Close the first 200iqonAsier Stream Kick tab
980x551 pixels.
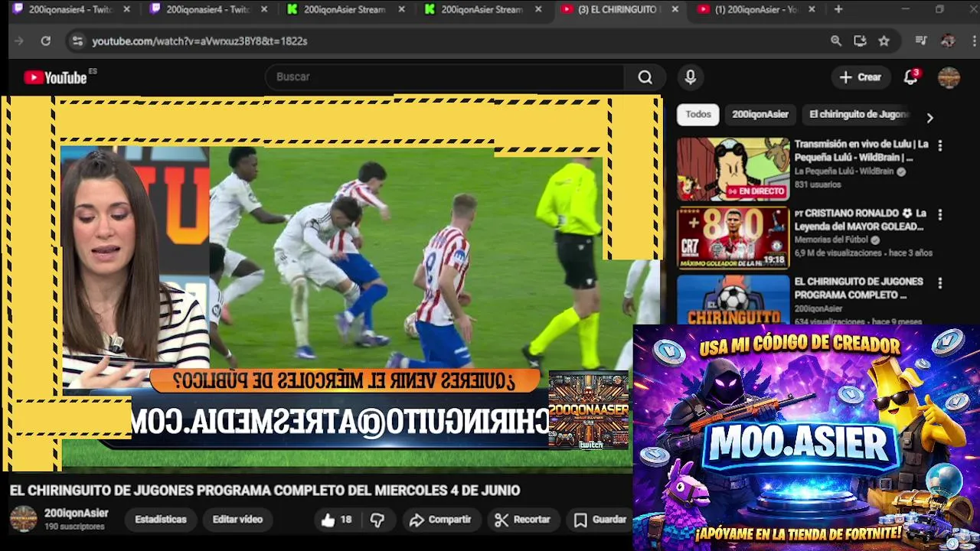(x=400, y=10)
